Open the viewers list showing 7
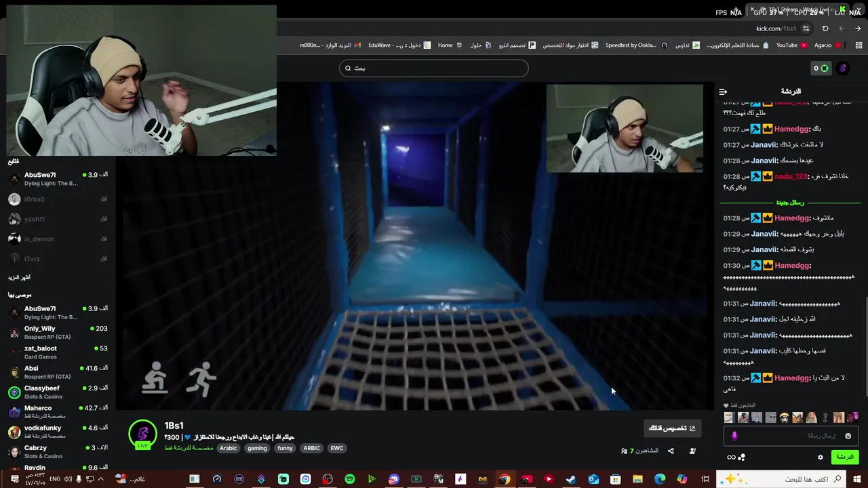The width and height of the screenshot is (868, 488). 639,451
